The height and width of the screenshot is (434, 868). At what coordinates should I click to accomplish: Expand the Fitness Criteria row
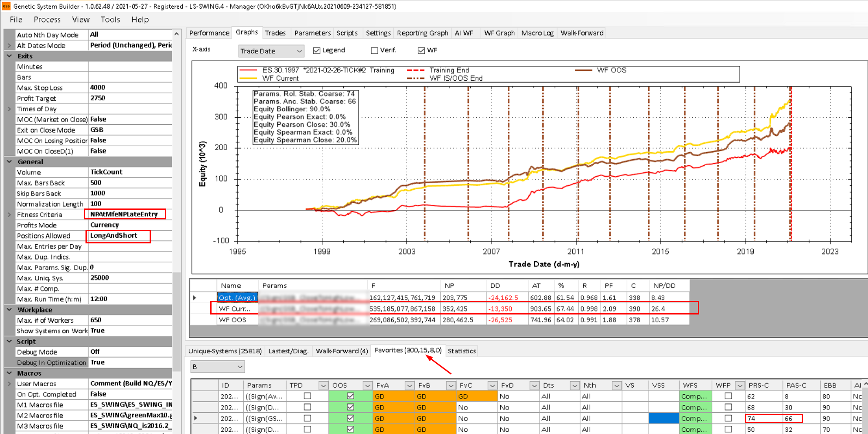coord(10,215)
